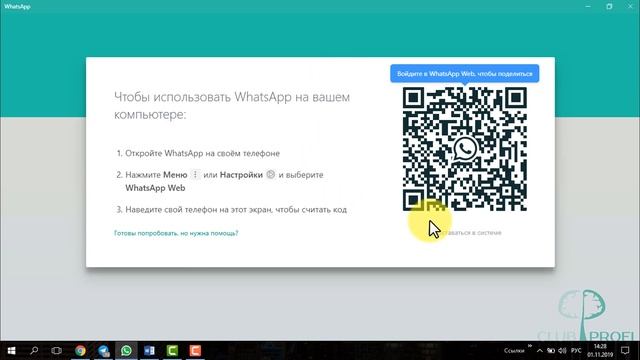
Task: Select the WhatsApp taskbar icon
Action: tap(126, 351)
